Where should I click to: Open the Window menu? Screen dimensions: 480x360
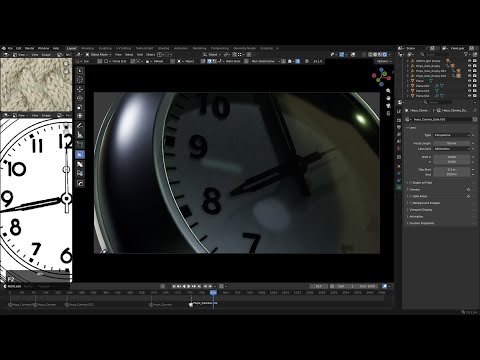[43, 48]
